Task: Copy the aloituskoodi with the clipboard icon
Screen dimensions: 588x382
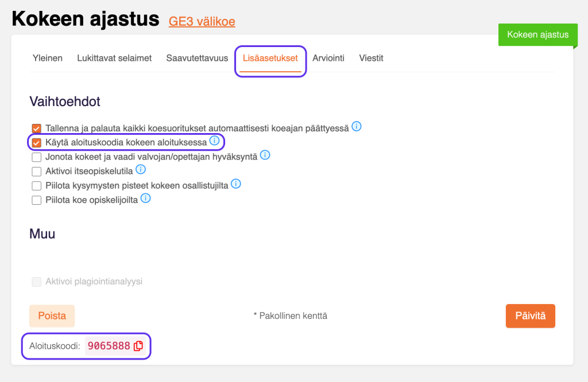Action: tap(138, 346)
